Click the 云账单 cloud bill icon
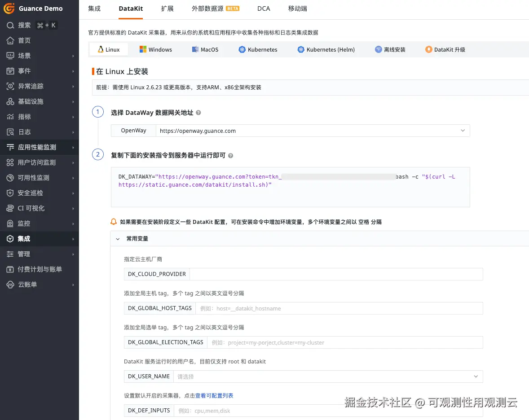Viewport: 529px width, 420px height. click(10, 284)
